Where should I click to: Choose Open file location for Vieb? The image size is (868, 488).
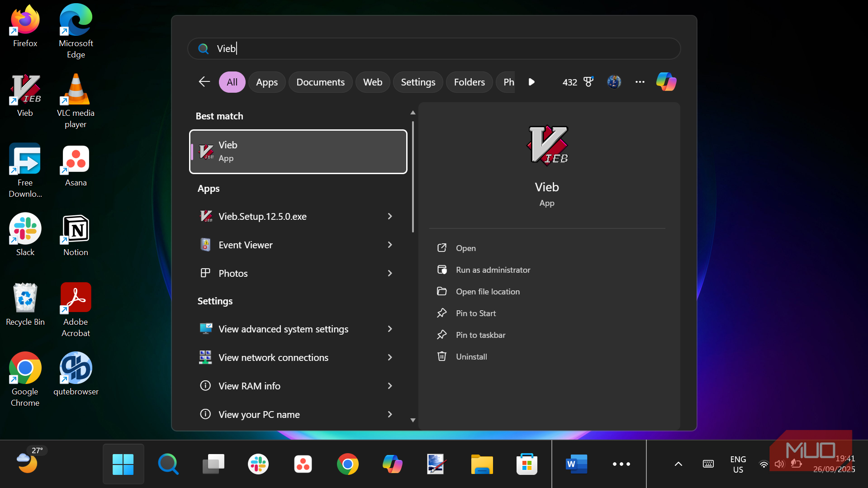coord(488,291)
